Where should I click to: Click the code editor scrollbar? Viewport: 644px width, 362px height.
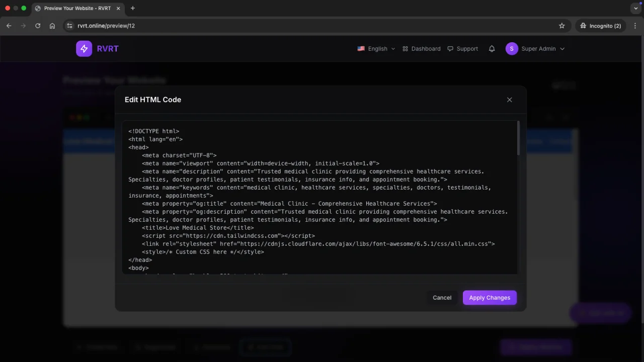click(518, 138)
